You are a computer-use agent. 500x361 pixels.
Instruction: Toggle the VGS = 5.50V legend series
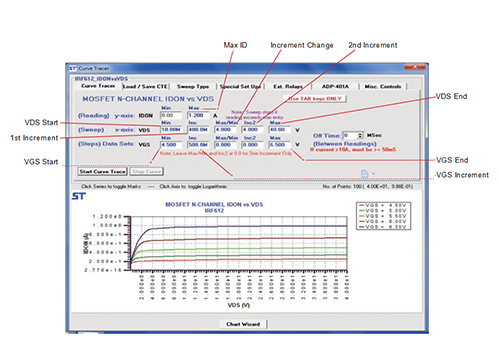pyautogui.click(x=383, y=216)
